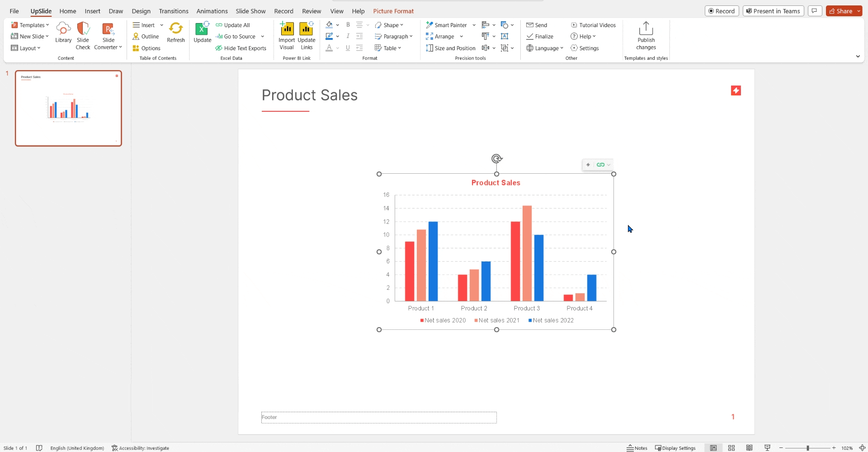
Task: Switch to the Picture Format tab
Action: (x=394, y=11)
